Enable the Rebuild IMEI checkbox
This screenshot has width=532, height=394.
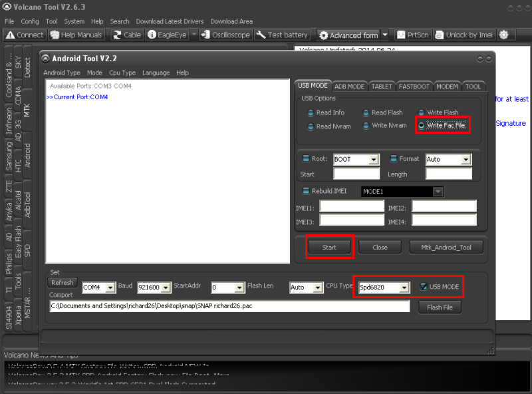306,191
